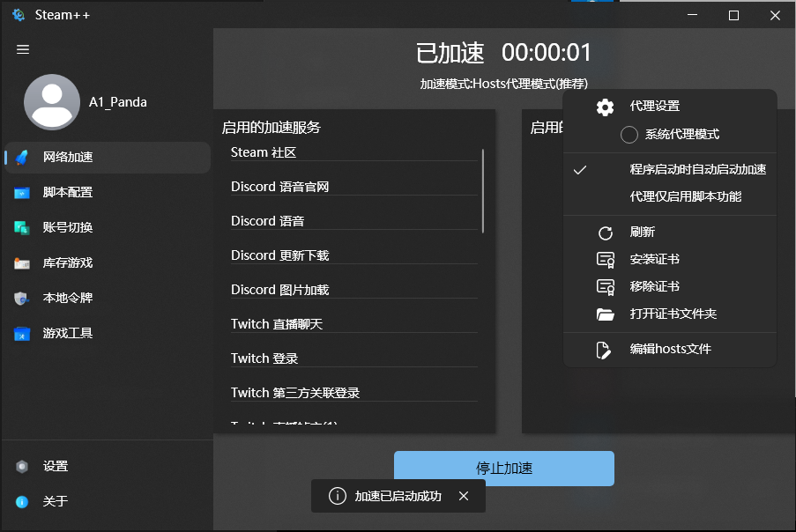Select the 网络加速 sidebar icon
The width and height of the screenshot is (796, 532).
22,157
